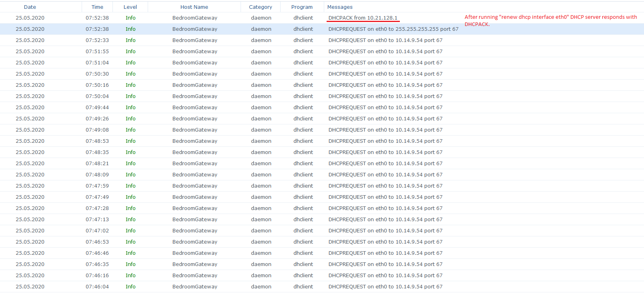Image resolution: width=644 pixels, height=294 pixels.
Task: Click the date in the 07:50:30 row
Action: pos(30,74)
